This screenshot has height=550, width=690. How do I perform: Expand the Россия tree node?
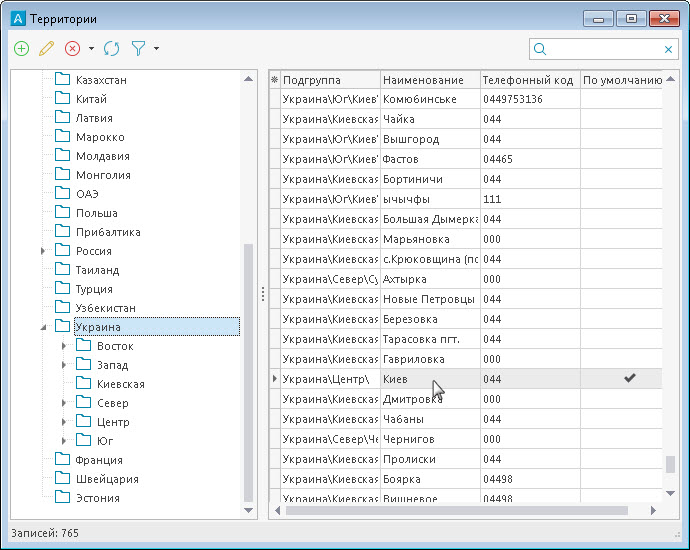click(43, 251)
